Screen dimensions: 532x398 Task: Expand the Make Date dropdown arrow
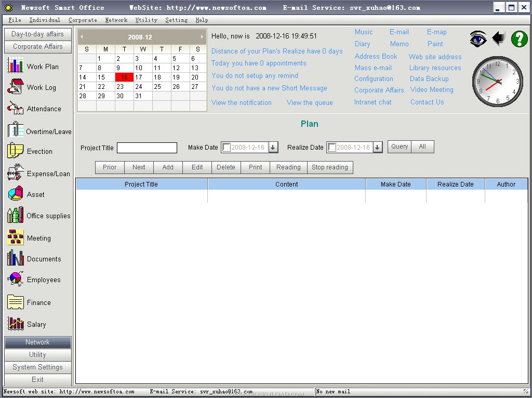point(273,148)
